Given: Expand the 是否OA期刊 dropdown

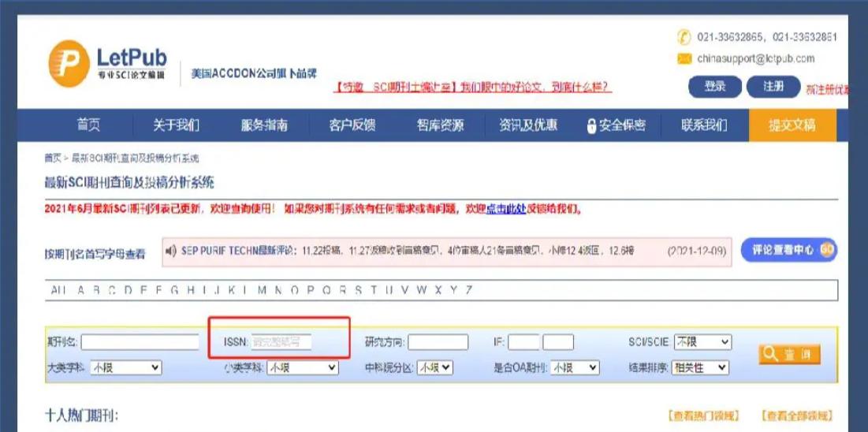Looking at the screenshot, I should (575, 367).
